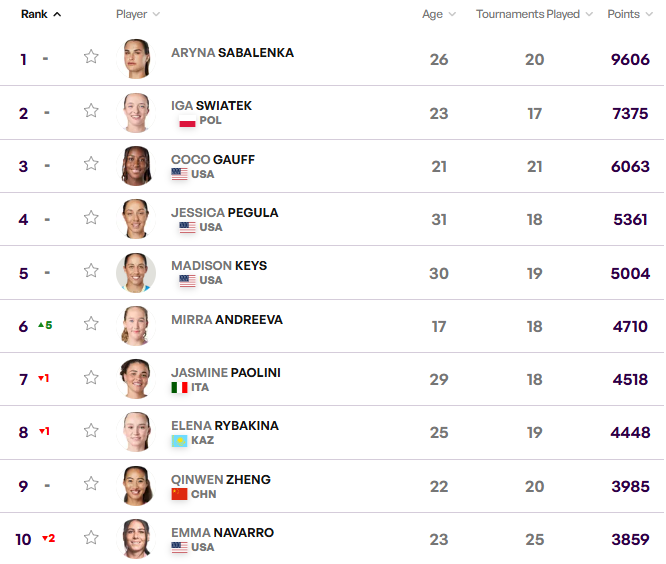Viewport: 666px width, 564px height.
Task: Sort the table by Age column
Action: pyautogui.click(x=439, y=15)
